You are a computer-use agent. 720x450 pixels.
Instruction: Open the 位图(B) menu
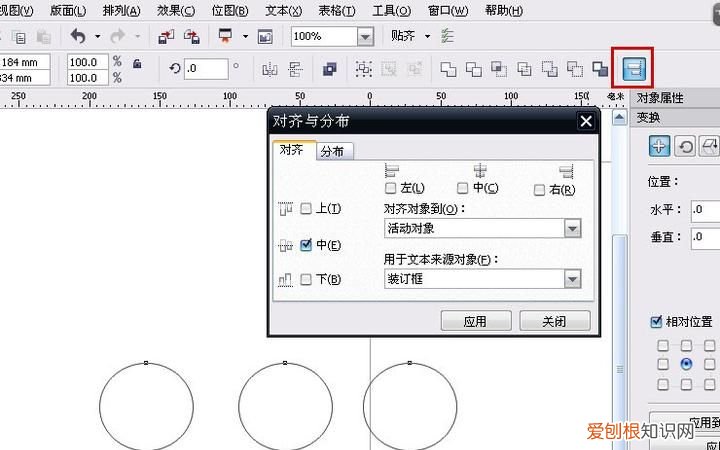(x=230, y=11)
